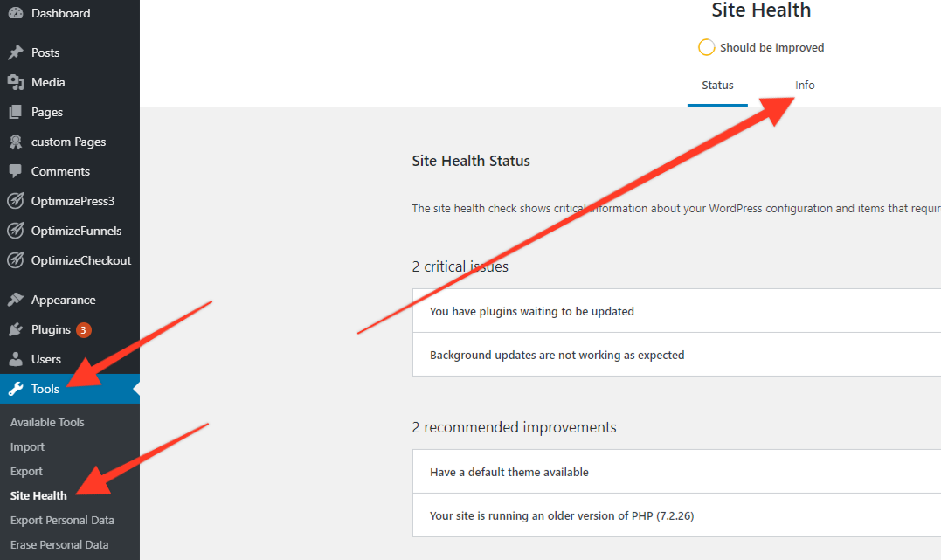This screenshot has width=941, height=560.
Task: Open the Export submenu link
Action: (x=26, y=471)
